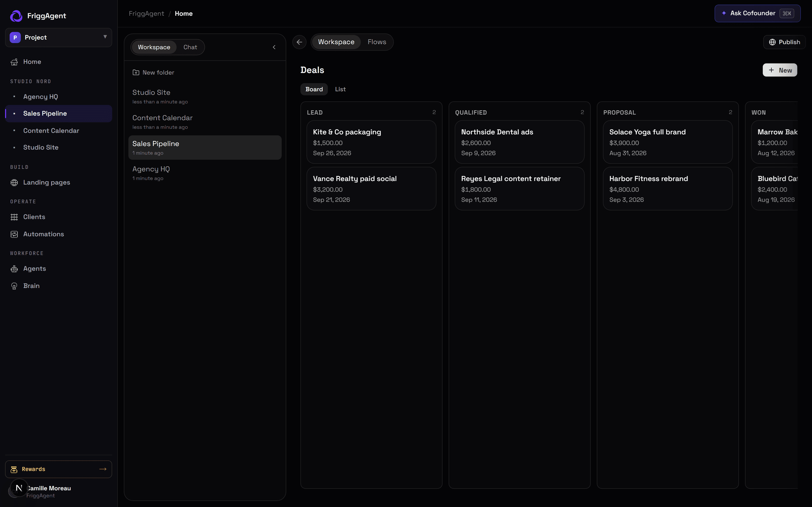
Task: Expand Rewards with the arrow
Action: pos(103,469)
